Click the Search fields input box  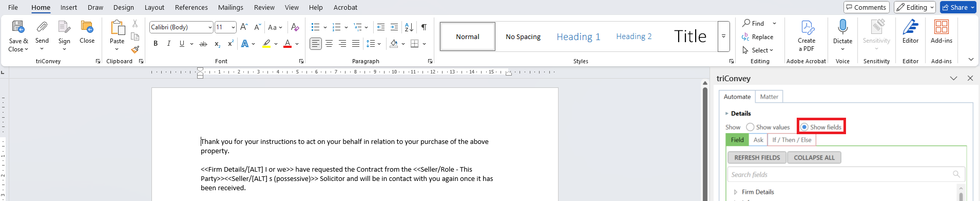click(x=846, y=174)
